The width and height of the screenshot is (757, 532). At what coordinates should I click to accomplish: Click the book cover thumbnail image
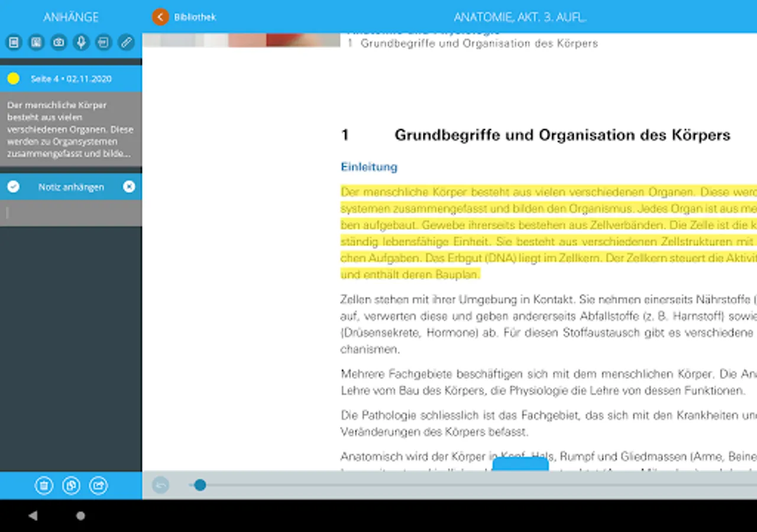241,40
